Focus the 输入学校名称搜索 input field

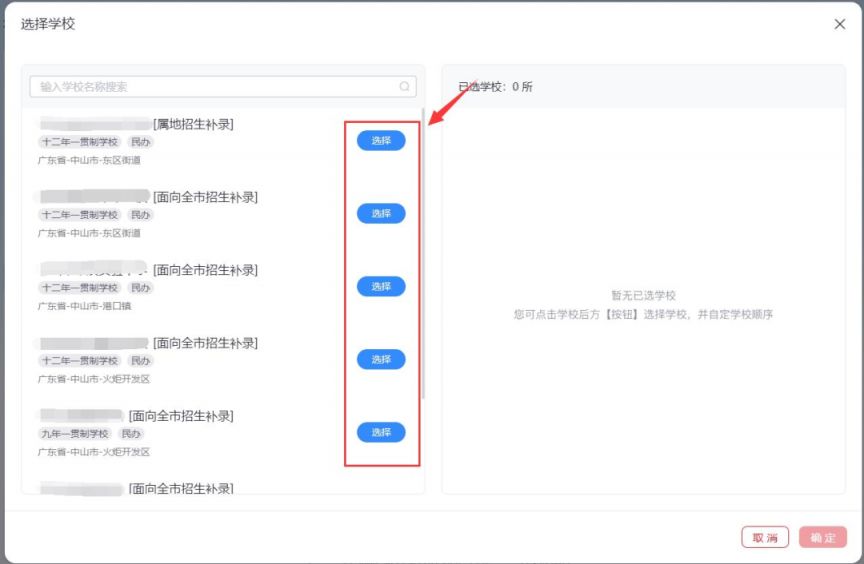pyautogui.click(x=223, y=86)
